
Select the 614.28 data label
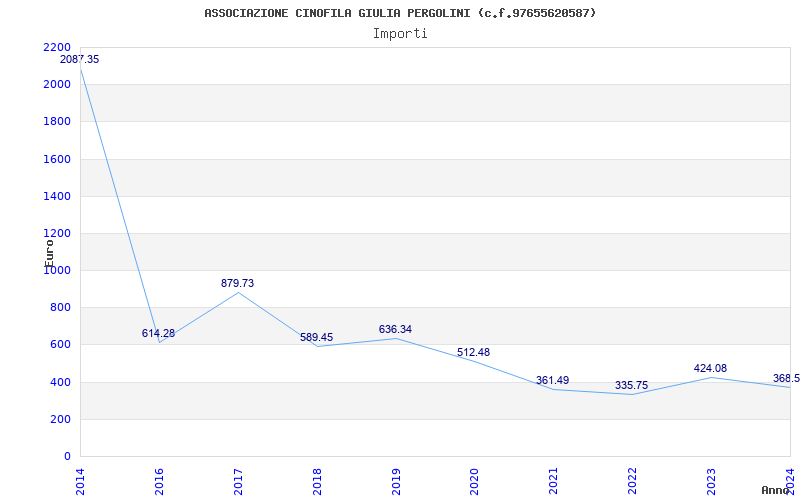(158, 333)
